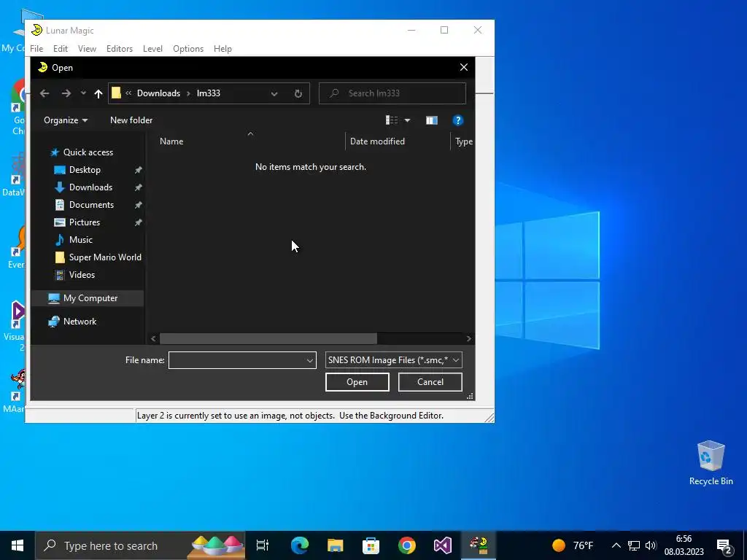This screenshot has width=747, height=560.
Task: Open recent locations dropdown arrow
Action: pyautogui.click(x=83, y=93)
